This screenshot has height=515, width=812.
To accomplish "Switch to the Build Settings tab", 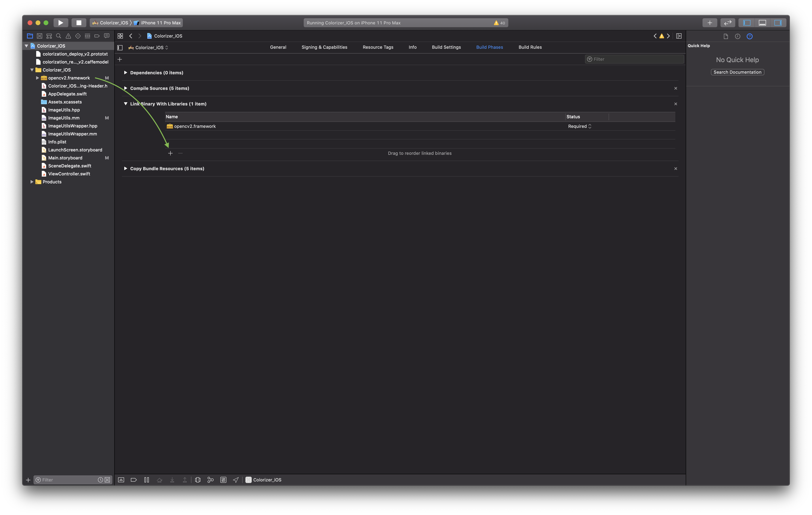I will [x=446, y=47].
